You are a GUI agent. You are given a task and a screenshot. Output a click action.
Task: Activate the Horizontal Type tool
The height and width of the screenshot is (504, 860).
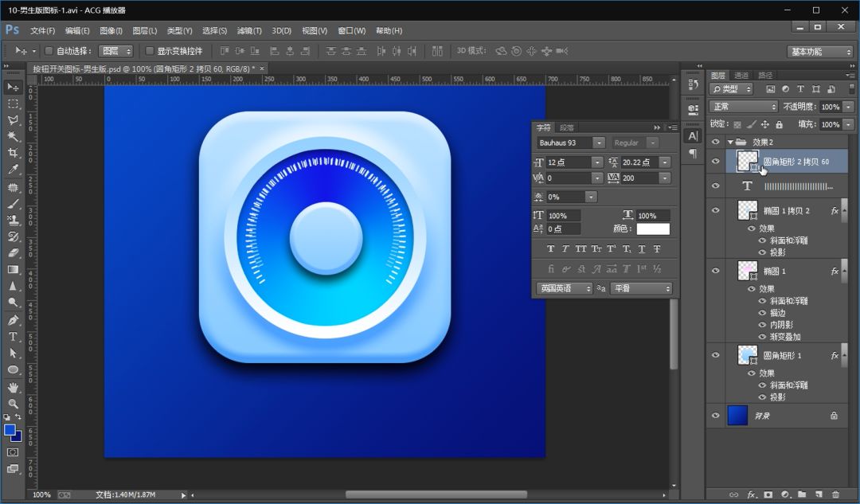[x=13, y=337]
